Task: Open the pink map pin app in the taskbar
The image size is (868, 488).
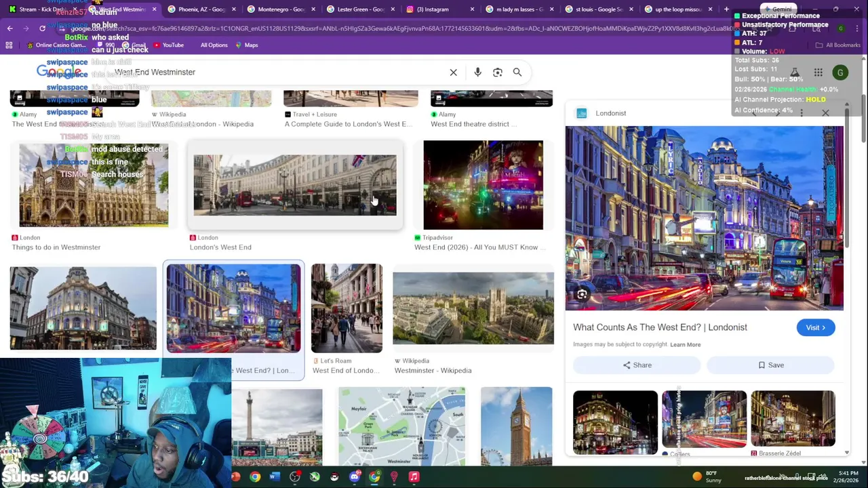Action: 394,477
